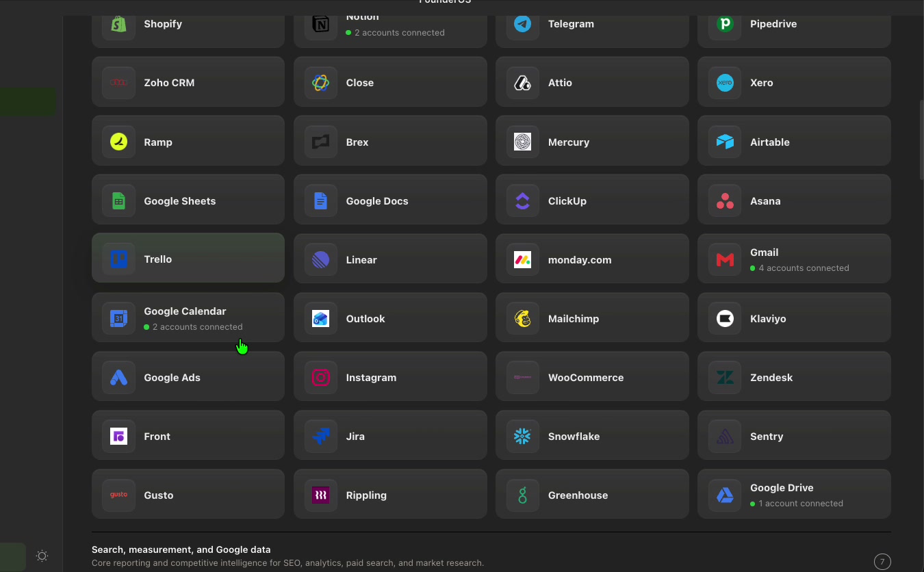This screenshot has height=572, width=924.
Task: Open the Zoho CRM logo icon
Action: point(119,83)
